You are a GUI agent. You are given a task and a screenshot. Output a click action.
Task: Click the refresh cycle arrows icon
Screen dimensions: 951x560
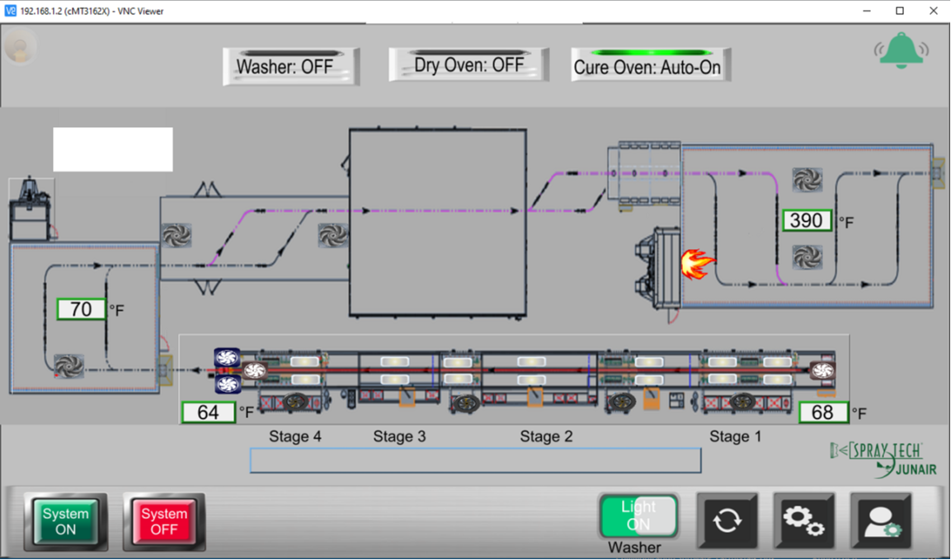pyautogui.click(x=727, y=520)
